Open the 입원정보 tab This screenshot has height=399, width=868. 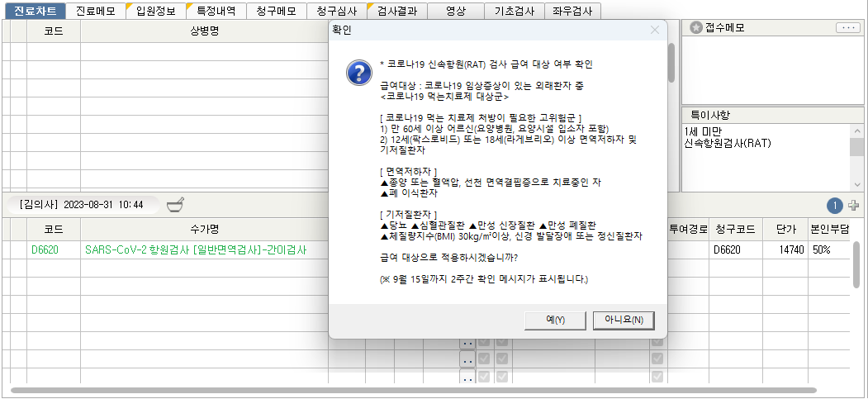pos(155,11)
